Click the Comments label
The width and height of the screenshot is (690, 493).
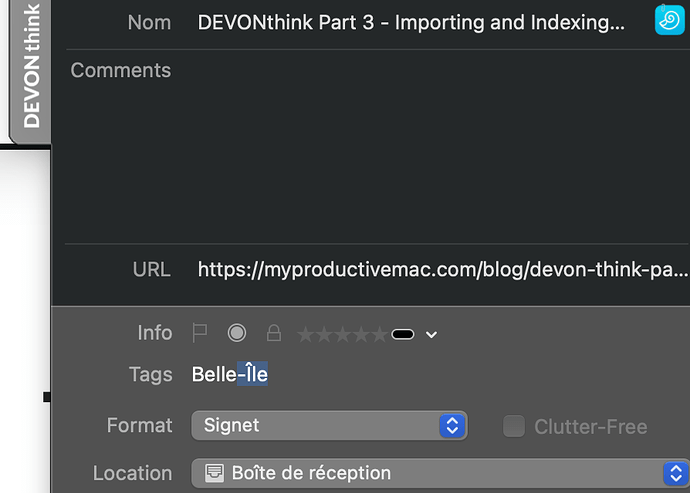point(121,70)
